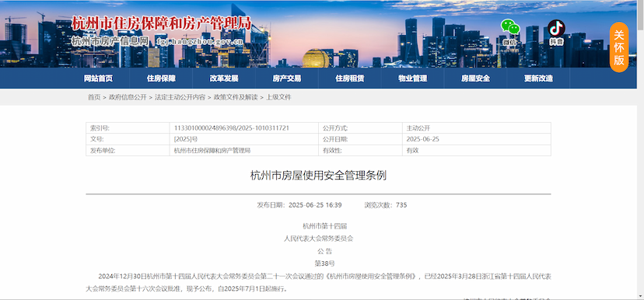The image size is (644, 300).
Task: Open 住房保障 navigation item
Action: pyautogui.click(x=161, y=78)
